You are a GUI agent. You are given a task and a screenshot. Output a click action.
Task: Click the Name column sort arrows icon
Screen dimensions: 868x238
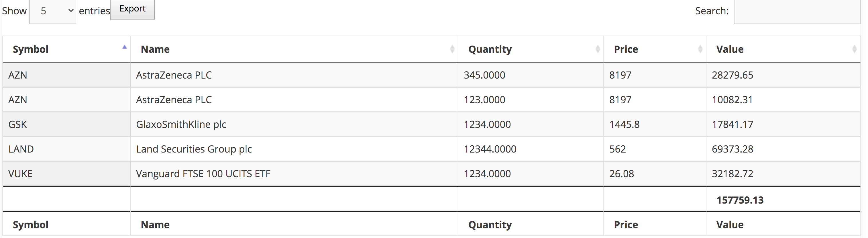pyautogui.click(x=452, y=49)
